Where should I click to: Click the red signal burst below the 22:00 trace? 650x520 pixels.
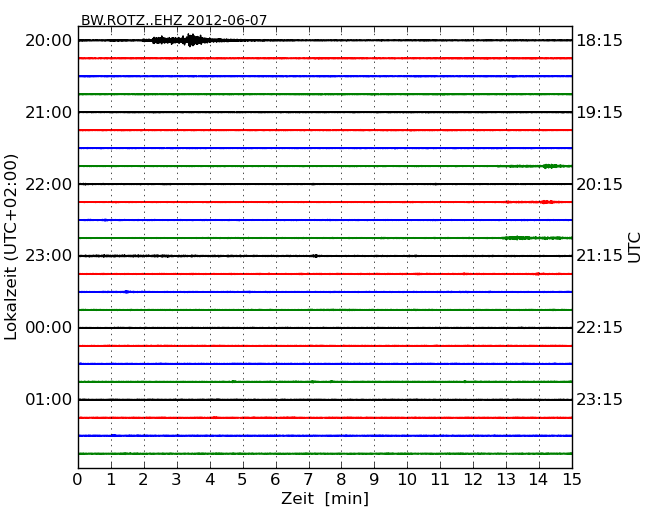pyautogui.click(x=546, y=202)
